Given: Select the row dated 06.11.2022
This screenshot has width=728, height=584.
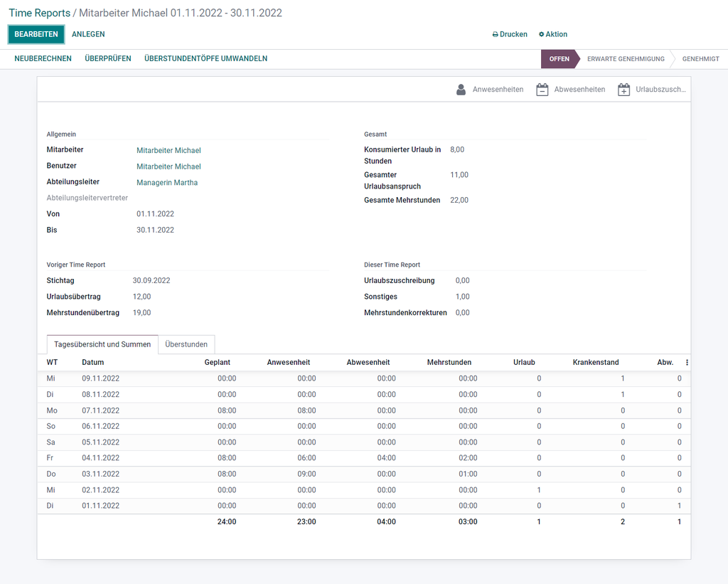Looking at the screenshot, I should [364, 426].
